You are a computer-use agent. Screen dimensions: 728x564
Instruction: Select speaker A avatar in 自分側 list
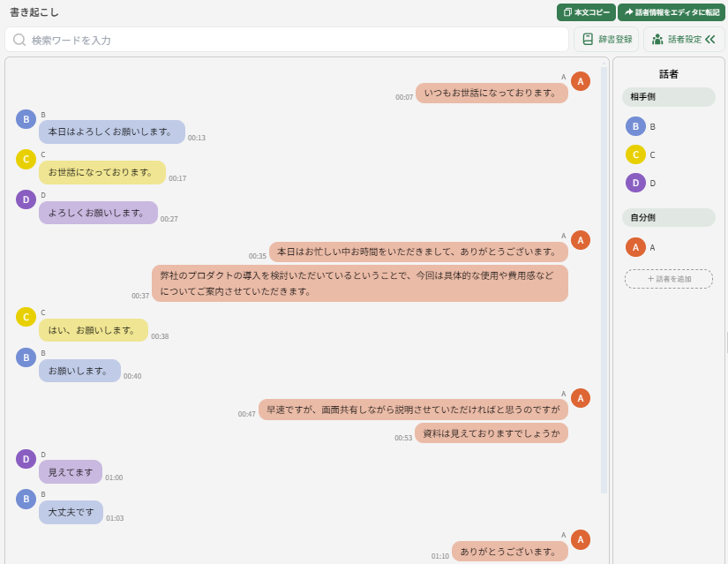(x=635, y=248)
